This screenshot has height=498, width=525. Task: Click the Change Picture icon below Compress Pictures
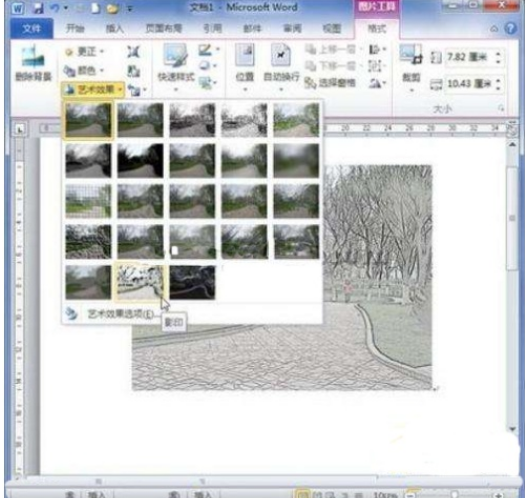[133, 71]
